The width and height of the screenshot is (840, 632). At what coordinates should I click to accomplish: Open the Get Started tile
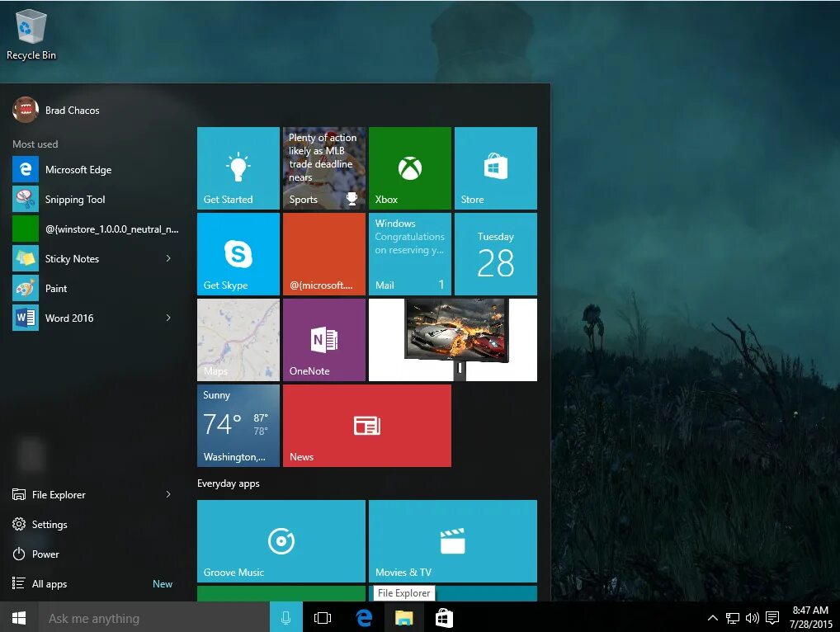(238, 168)
